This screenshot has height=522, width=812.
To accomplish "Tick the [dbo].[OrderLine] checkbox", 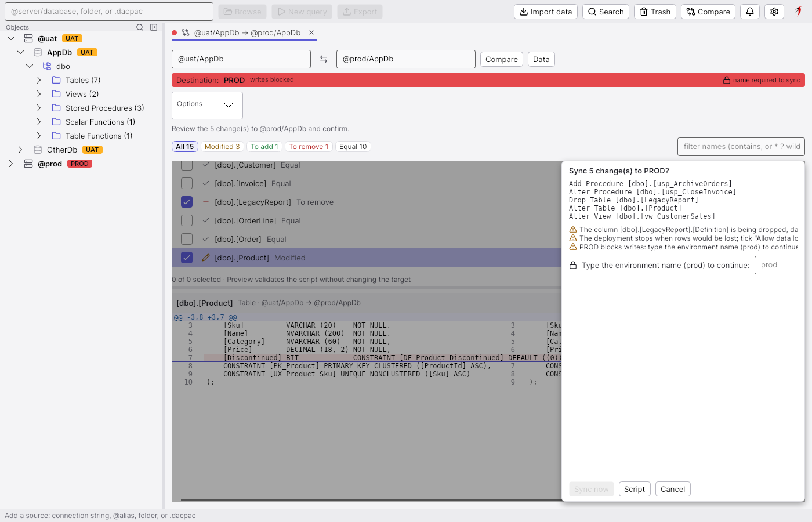I will pyautogui.click(x=187, y=220).
